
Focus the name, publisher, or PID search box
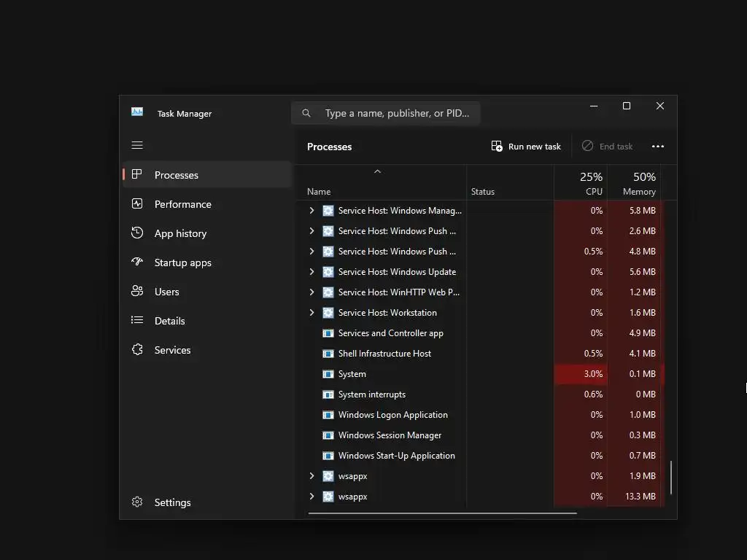click(x=385, y=113)
